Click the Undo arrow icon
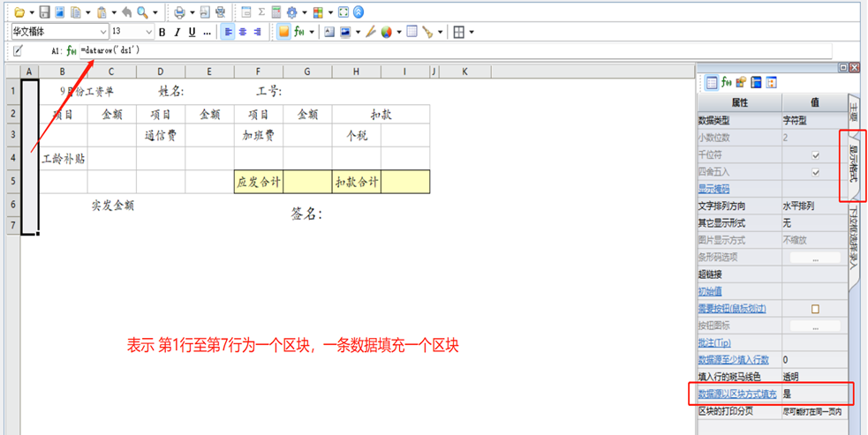Screen dimensions: 868x435 pos(126,13)
